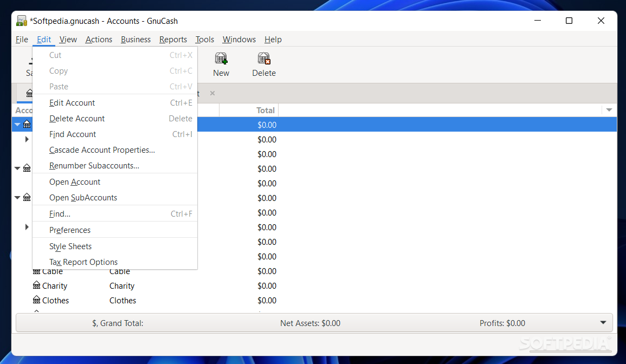Screen dimensions: 626x364
Task: Close the Accounts tab with the x
Action: [x=212, y=93]
